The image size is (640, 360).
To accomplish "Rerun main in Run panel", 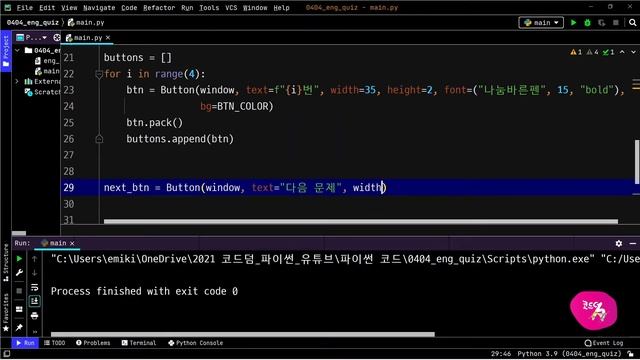I will 19,259.
